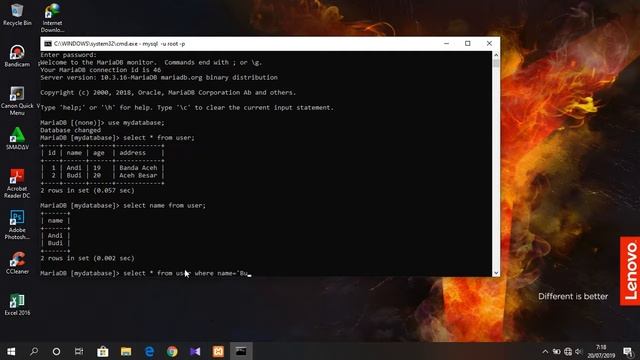This screenshot has height=360, width=640.
Task: Open the Recycle Bin desktop icon
Action: [x=17, y=14]
